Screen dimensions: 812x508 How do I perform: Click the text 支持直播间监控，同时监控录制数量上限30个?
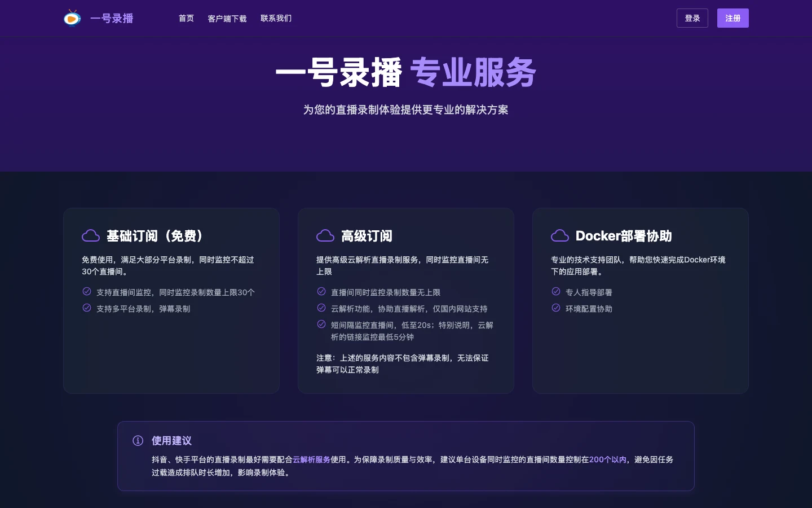[x=175, y=292]
